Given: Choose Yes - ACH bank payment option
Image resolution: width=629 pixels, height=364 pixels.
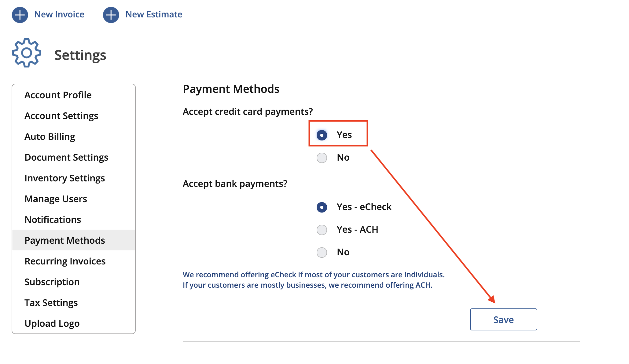Looking at the screenshot, I should click(x=322, y=230).
